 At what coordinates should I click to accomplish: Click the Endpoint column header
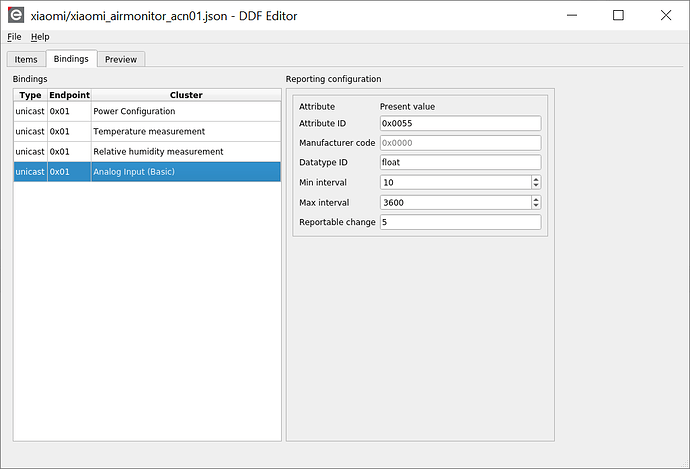pyautogui.click(x=70, y=95)
